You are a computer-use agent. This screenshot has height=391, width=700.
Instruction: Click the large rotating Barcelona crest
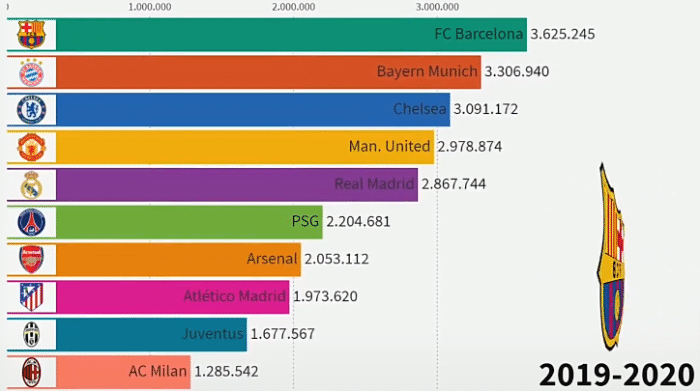pyautogui.click(x=611, y=257)
